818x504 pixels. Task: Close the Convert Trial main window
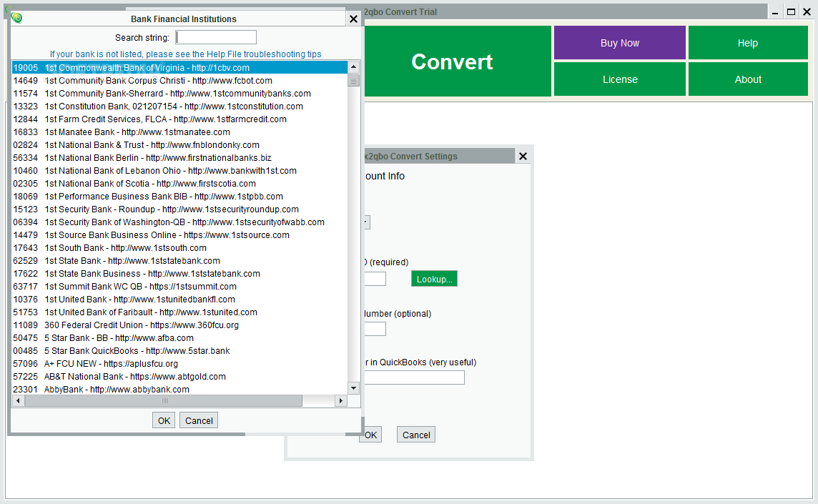tap(807, 12)
